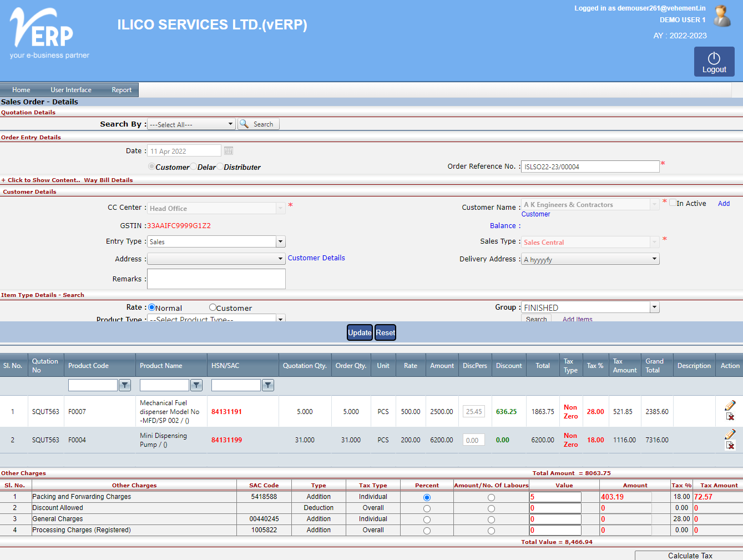Click the Customer link under Customer Name

pos(535,214)
